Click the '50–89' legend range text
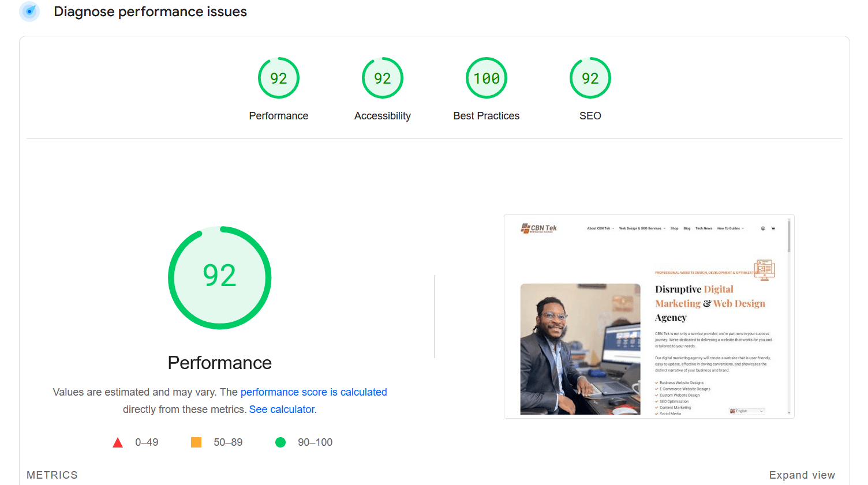 coord(228,442)
